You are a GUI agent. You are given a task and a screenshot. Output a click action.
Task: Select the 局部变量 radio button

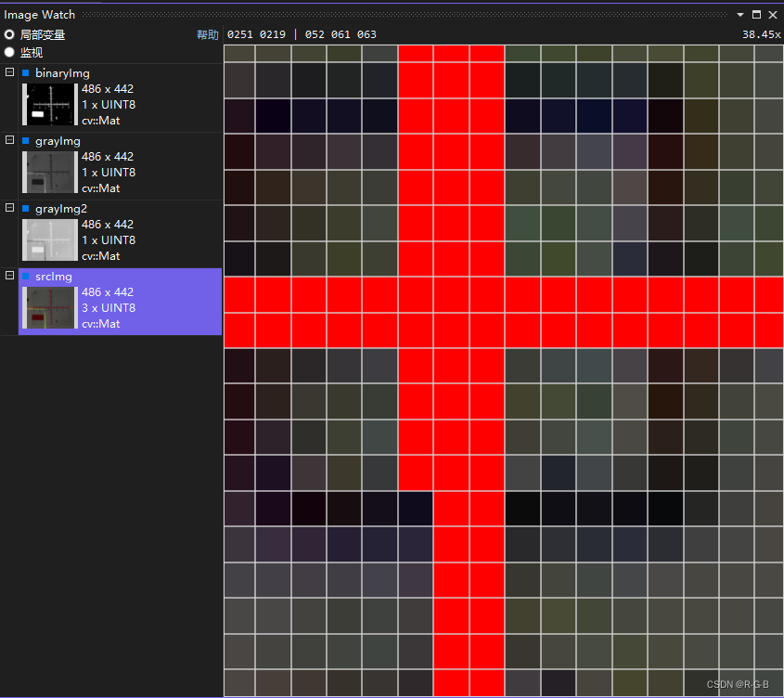pos(9,34)
